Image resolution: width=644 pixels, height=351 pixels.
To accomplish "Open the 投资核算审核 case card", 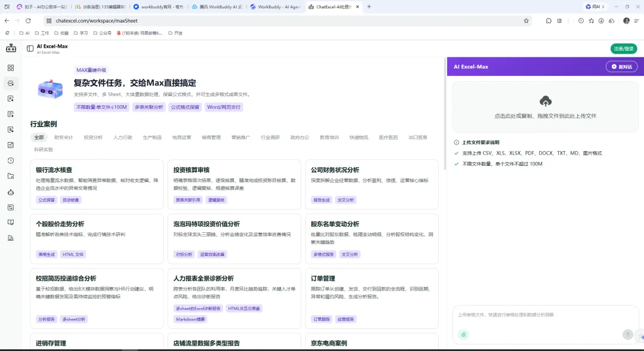I will [x=234, y=184].
